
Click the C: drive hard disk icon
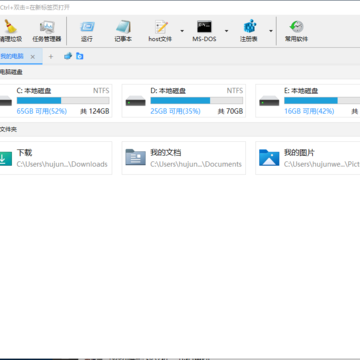6,101
